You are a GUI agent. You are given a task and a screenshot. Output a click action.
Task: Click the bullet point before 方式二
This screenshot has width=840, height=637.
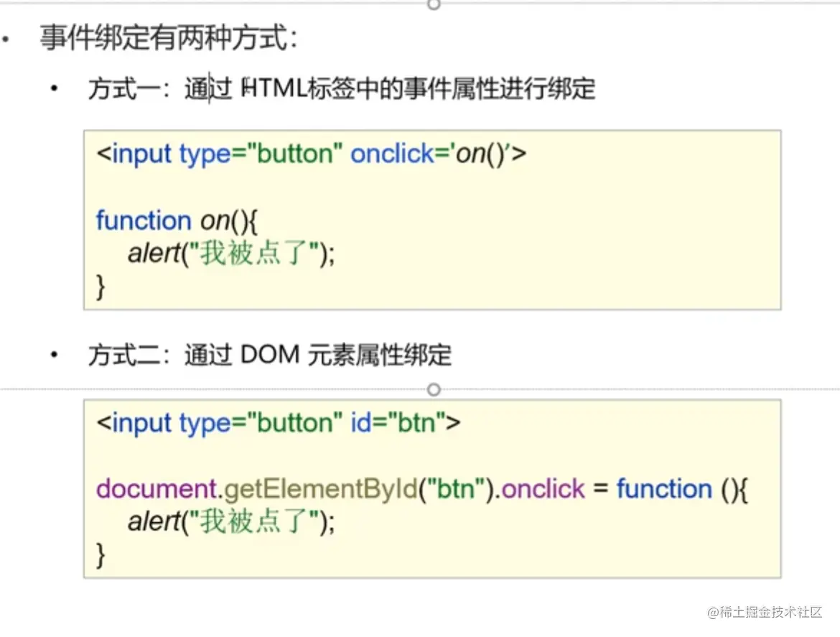[54, 354]
